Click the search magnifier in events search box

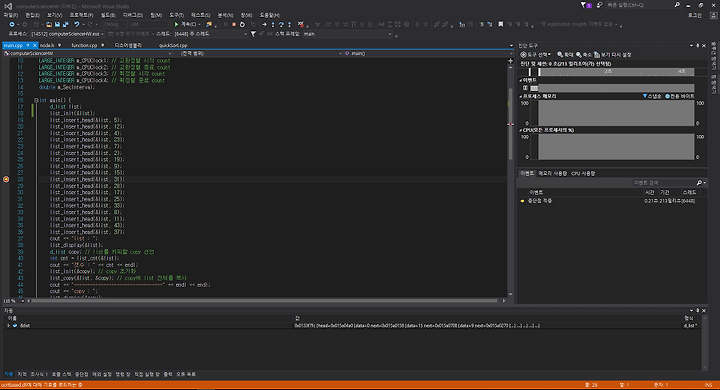[699, 183]
